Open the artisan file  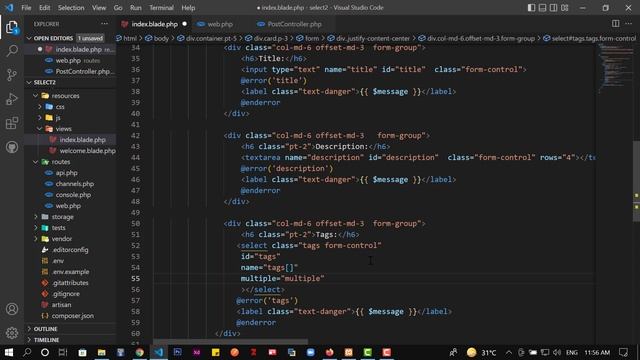[61, 305]
